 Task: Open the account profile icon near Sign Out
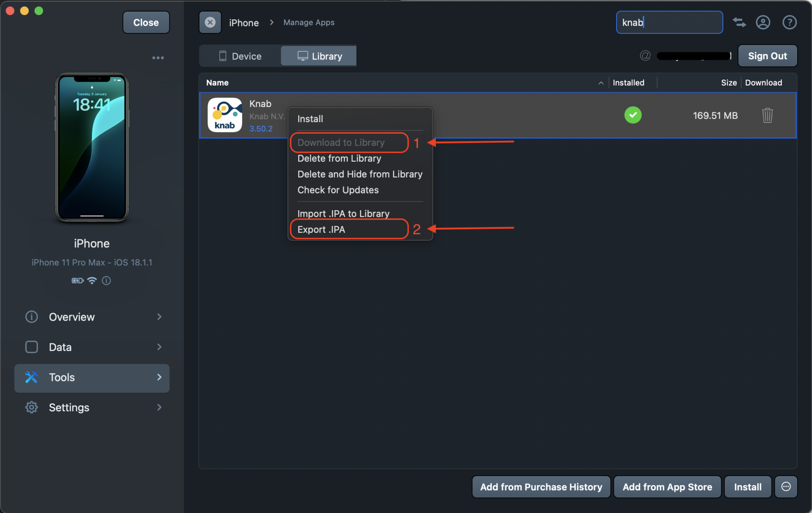[763, 22]
